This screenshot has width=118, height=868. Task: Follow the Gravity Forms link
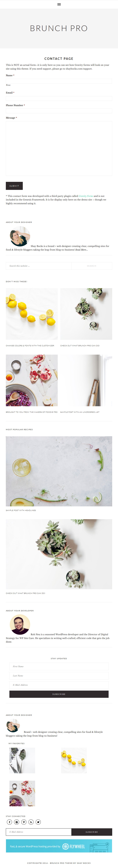click(86, 196)
